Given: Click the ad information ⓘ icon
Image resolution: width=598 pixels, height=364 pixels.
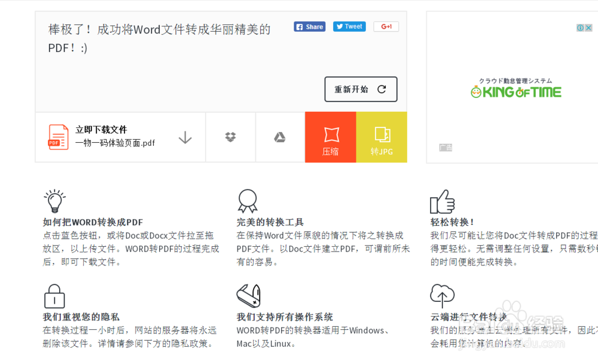Looking at the screenshot, I should coord(580,27).
